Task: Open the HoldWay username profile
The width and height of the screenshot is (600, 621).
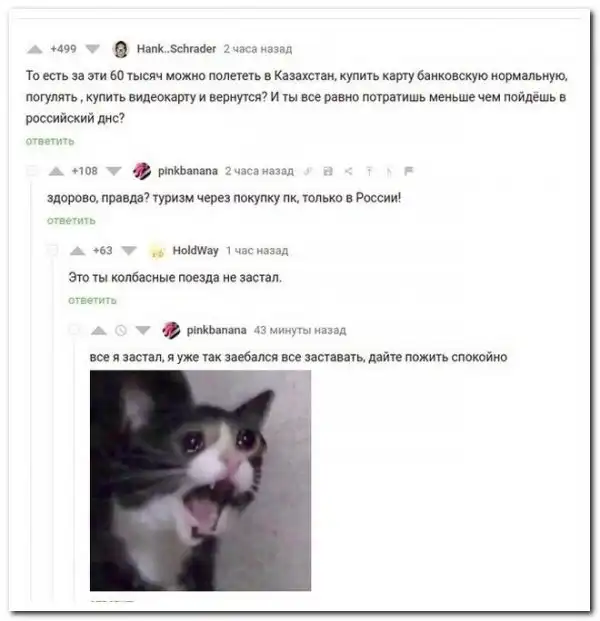Action: pyautogui.click(x=195, y=250)
